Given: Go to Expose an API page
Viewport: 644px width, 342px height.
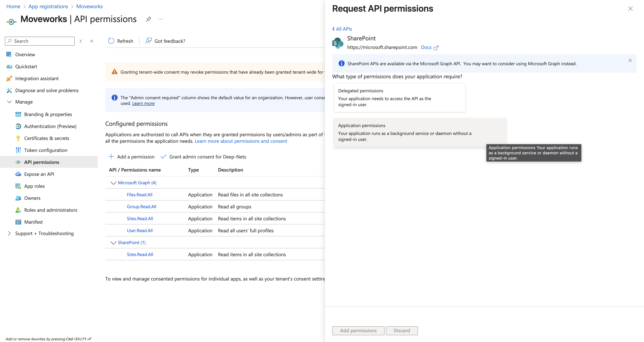Looking at the screenshot, I should pyautogui.click(x=39, y=174).
